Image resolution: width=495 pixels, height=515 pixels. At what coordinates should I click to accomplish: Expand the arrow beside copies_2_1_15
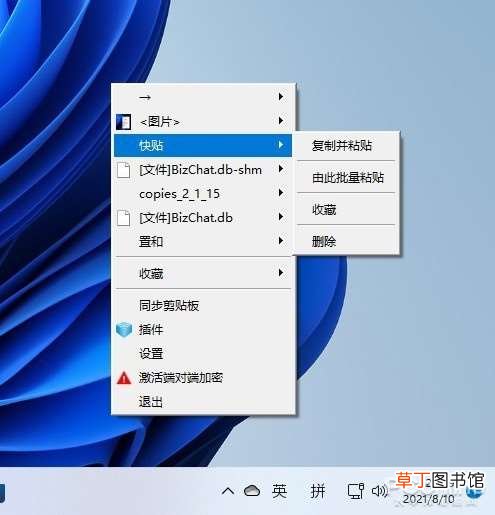281,193
